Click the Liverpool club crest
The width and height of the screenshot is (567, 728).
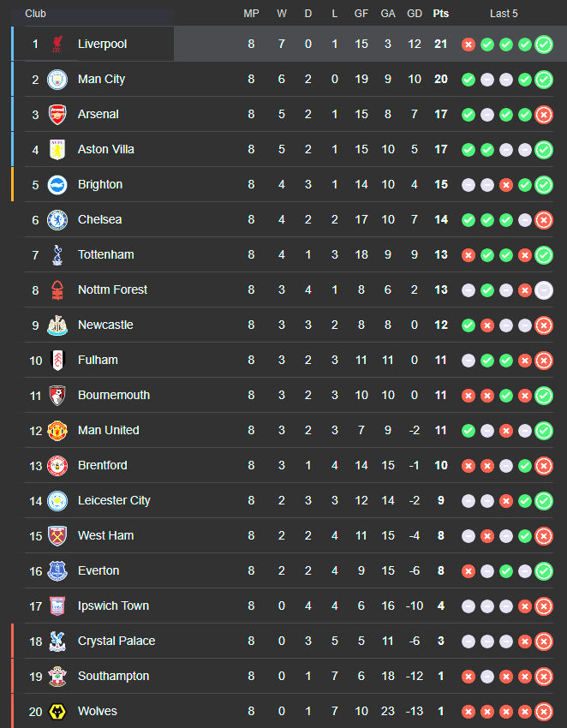click(x=57, y=44)
